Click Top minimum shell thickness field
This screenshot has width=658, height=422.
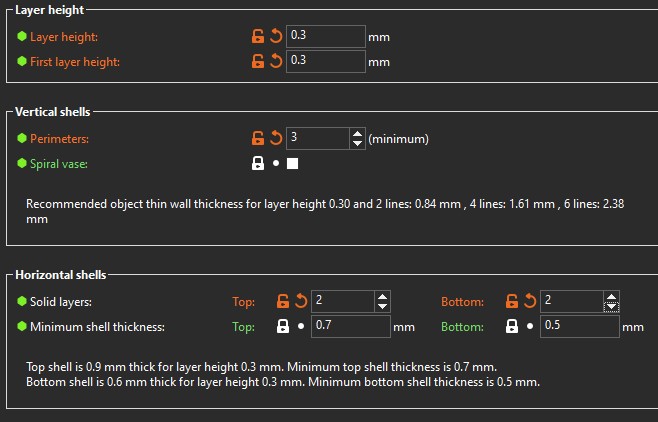pyautogui.click(x=350, y=326)
